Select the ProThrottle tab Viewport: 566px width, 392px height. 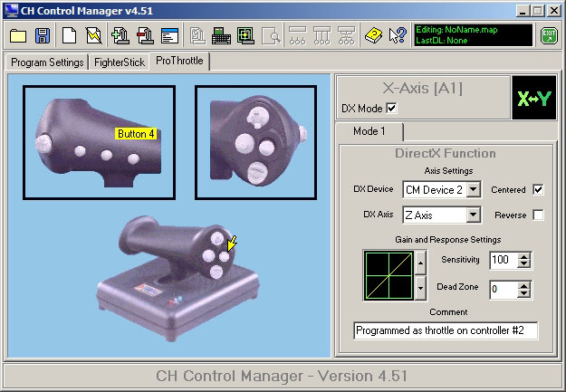pos(179,61)
